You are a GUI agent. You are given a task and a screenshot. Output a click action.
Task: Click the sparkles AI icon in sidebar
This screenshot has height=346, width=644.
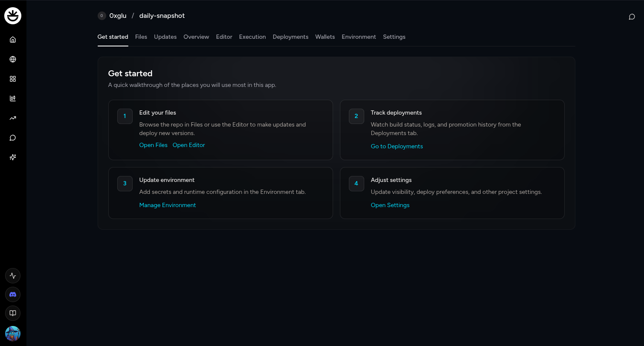(13, 157)
